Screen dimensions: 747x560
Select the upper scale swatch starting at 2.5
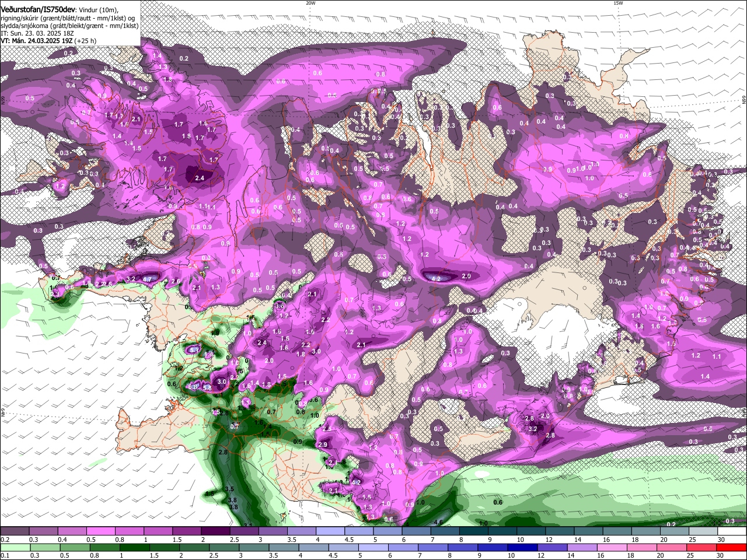243,531
